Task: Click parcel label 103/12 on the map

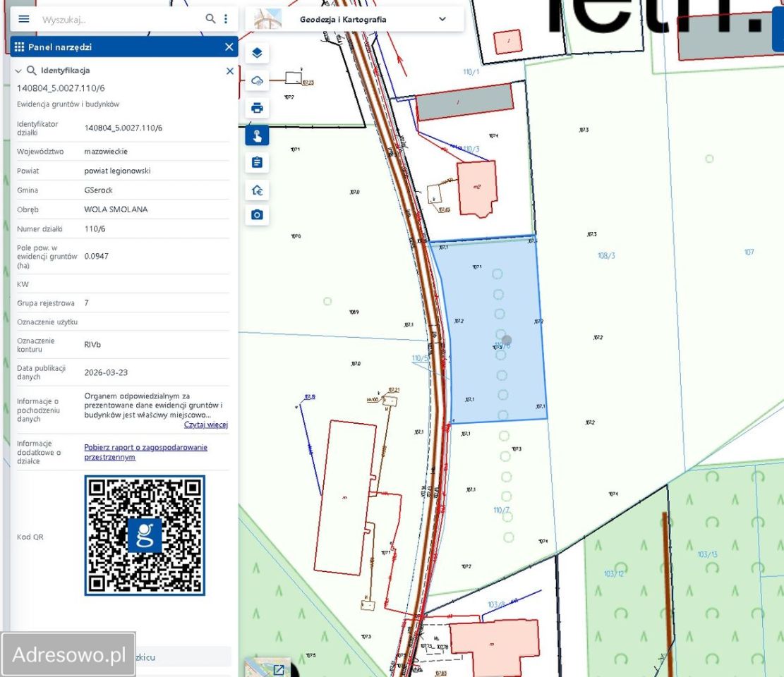Action: point(614,573)
